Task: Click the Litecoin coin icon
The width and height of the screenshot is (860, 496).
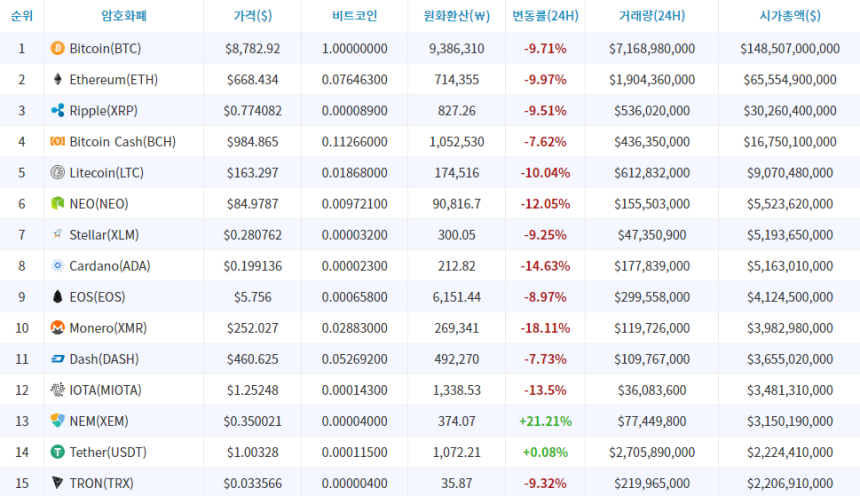Action: [x=58, y=173]
